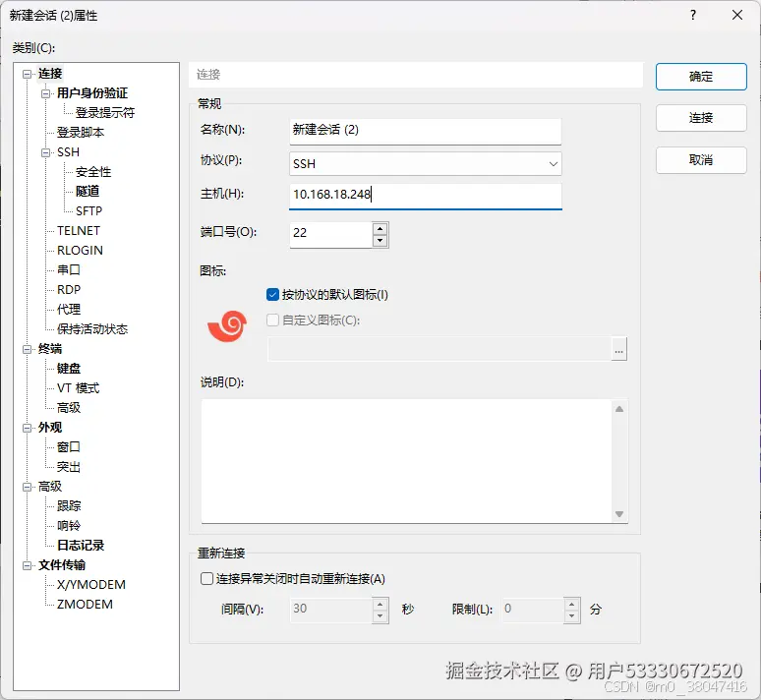Select 突出 tree item
761x700 pixels.
(x=69, y=467)
